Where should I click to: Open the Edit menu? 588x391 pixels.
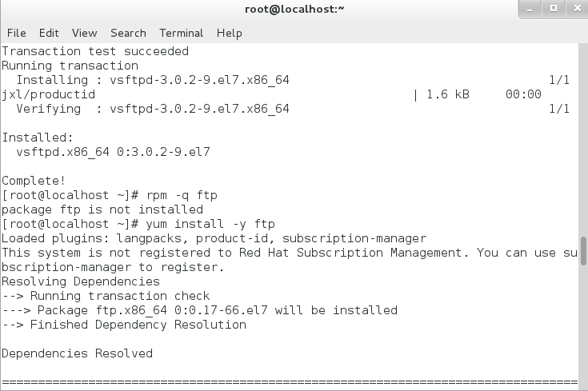tap(49, 33)
